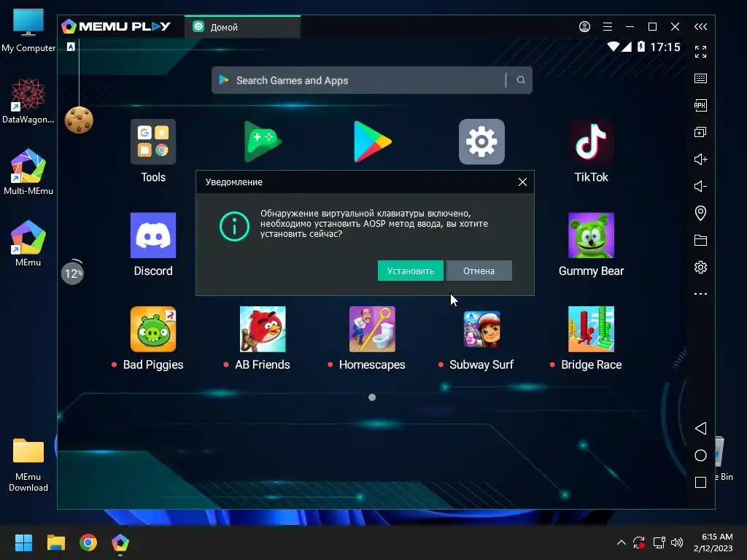This screenshot has width=747, height=560.
Task: Tap Android Home circle button
Action: pyautogui.click(x=700, y=455)
